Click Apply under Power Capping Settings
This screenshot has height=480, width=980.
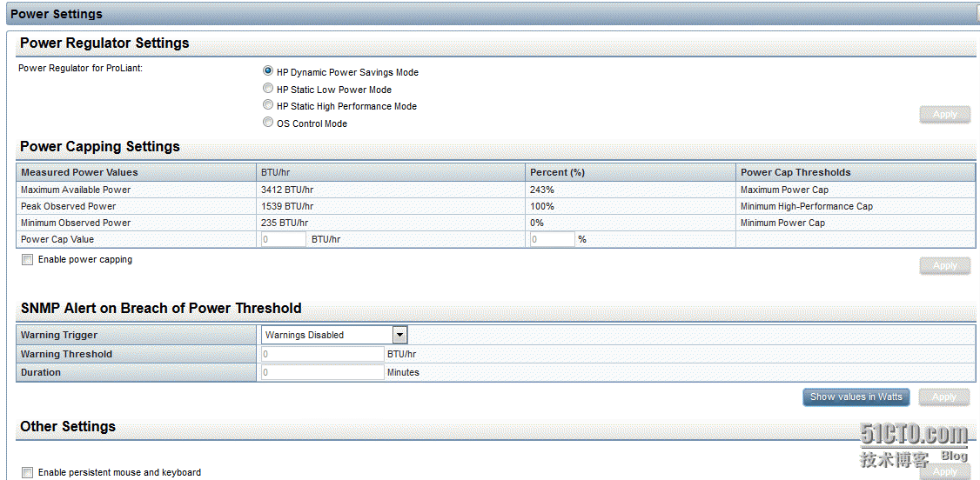coord(944,266)
